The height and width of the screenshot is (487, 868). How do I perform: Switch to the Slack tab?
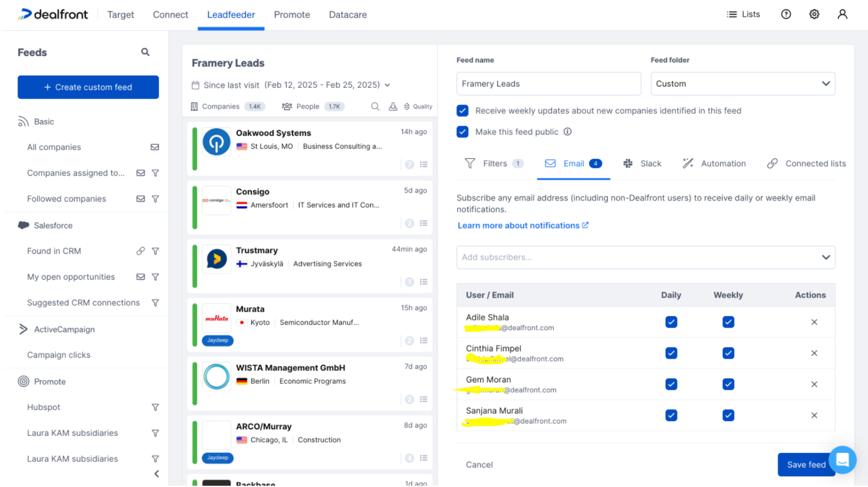(642, 163)
